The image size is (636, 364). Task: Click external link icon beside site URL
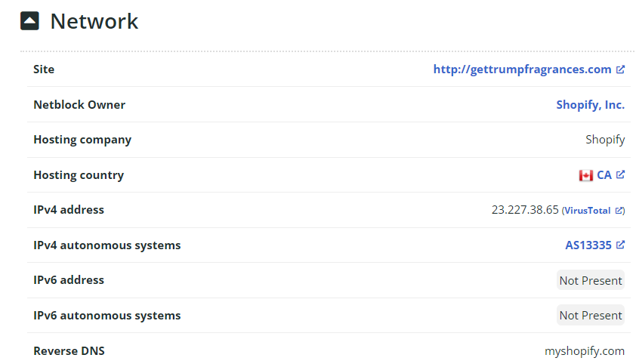(x=620, y=69)
